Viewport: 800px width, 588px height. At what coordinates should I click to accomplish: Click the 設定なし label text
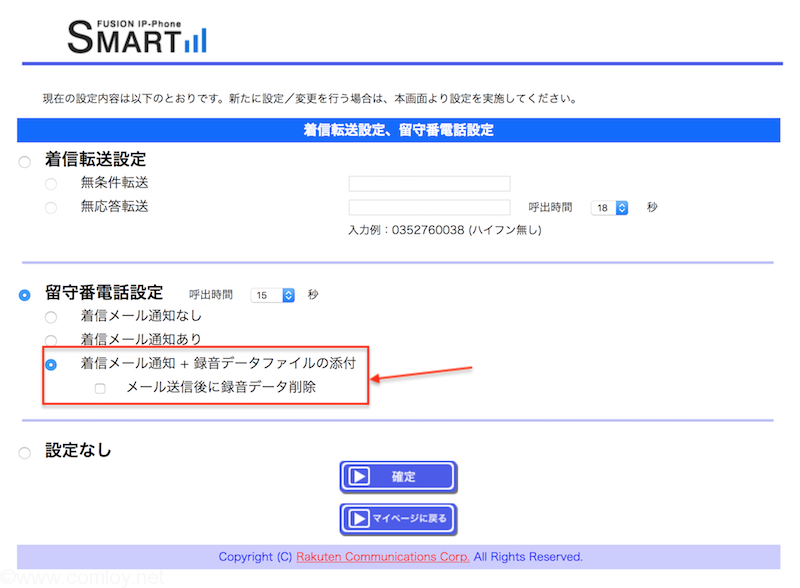(78, 450)
